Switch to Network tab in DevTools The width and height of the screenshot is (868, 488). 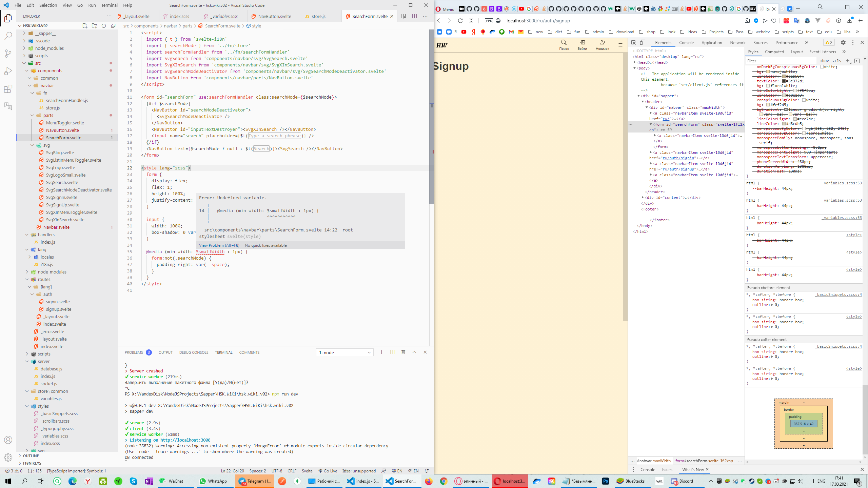click(x=738, y=42)
